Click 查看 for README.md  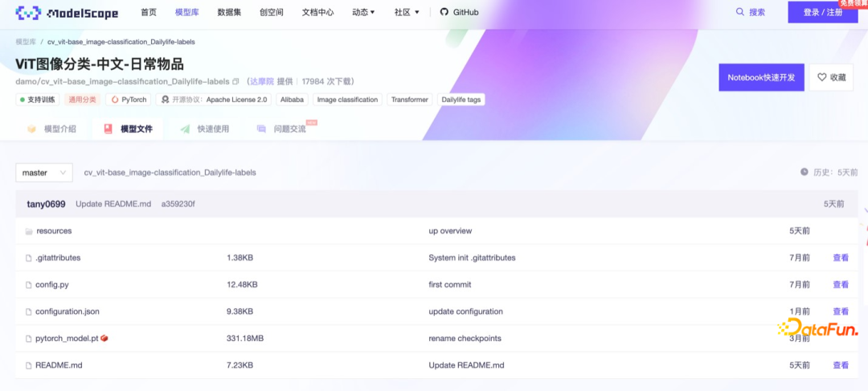[x=841, y=365]
